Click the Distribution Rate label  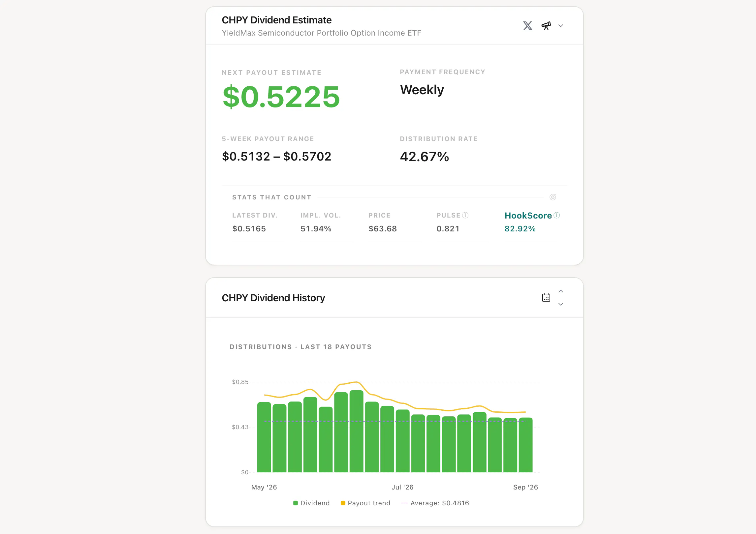pos(439,139)
